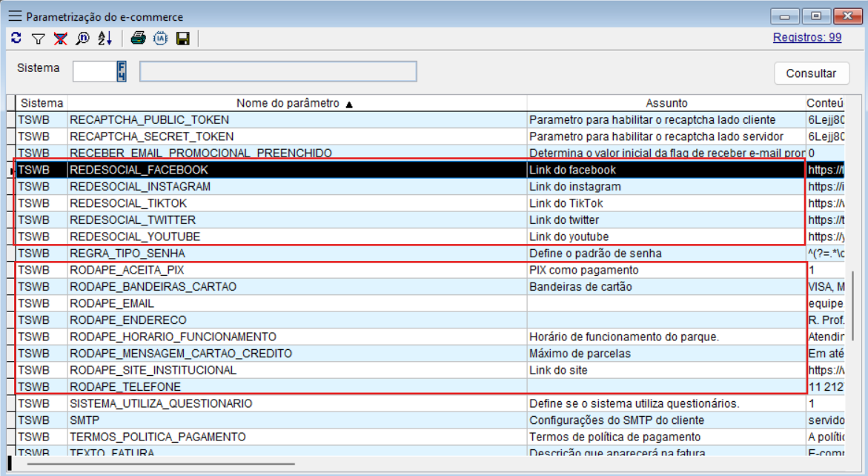Click the Assunto column header
868x476 pixels.
[x=666, y=103]
